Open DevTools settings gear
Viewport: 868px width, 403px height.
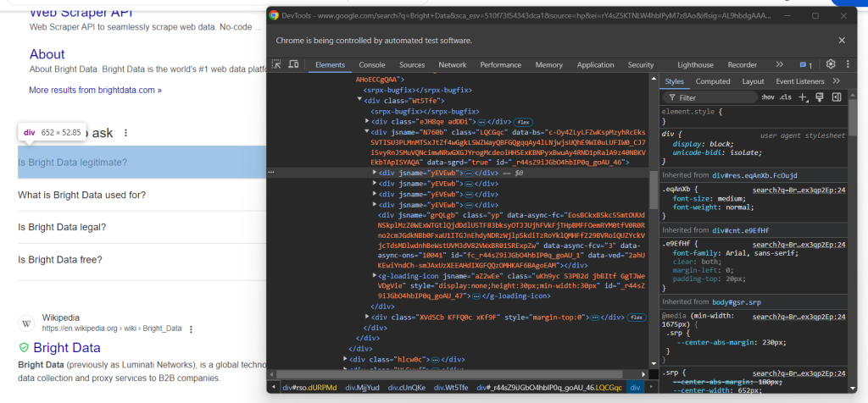pos(831,64)
